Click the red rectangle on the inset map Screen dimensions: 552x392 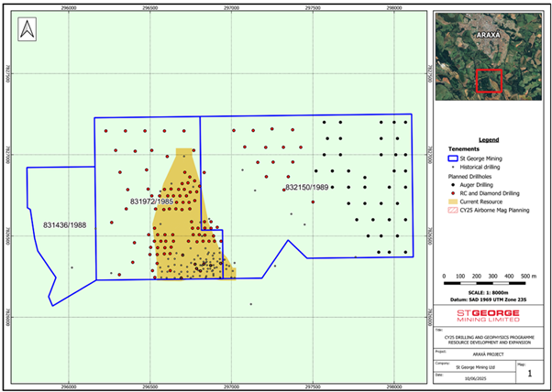(491, 82)
